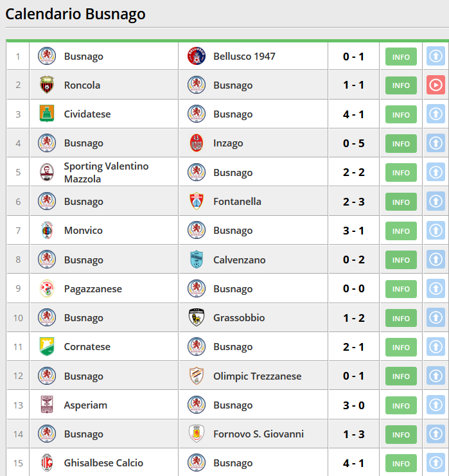Click upload icon on Inzago match row
The image size is (449, 476).
pyautogui.click(x=436, y=143)
